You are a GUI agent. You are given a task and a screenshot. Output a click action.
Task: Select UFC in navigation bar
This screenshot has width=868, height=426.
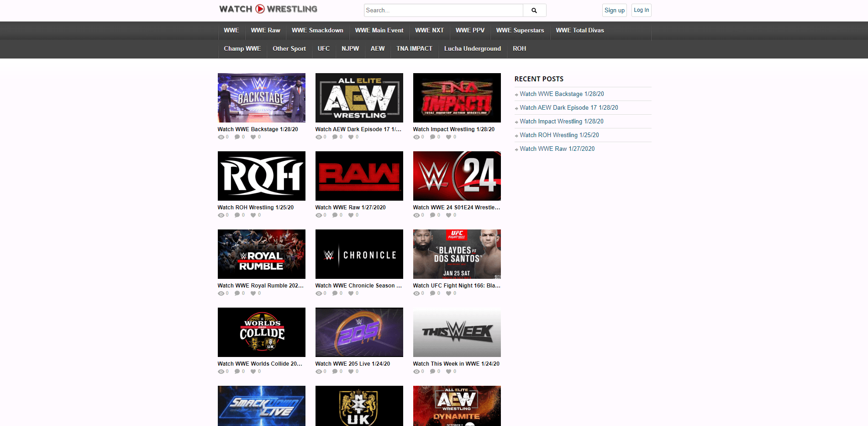(324, 49)
